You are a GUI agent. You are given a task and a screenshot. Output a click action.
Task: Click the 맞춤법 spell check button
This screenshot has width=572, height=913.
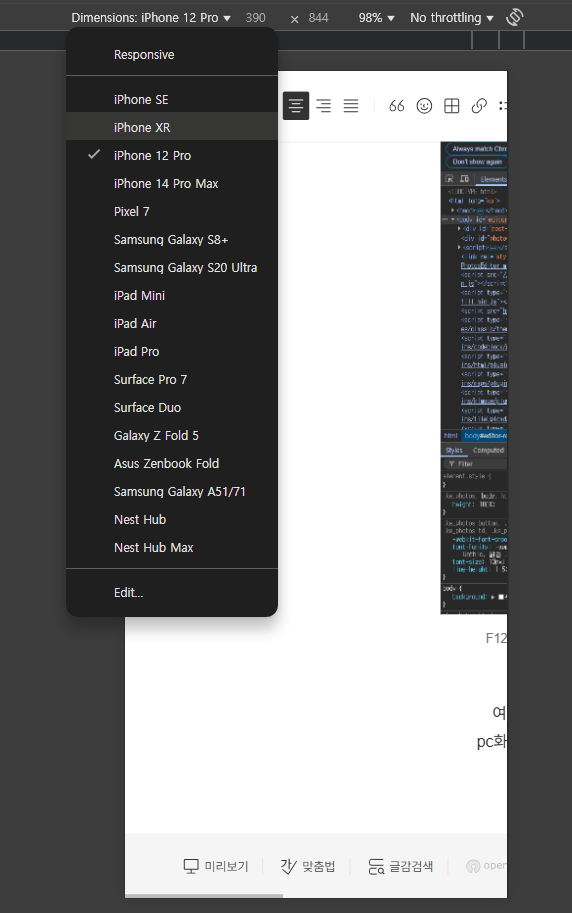[308, 866]
